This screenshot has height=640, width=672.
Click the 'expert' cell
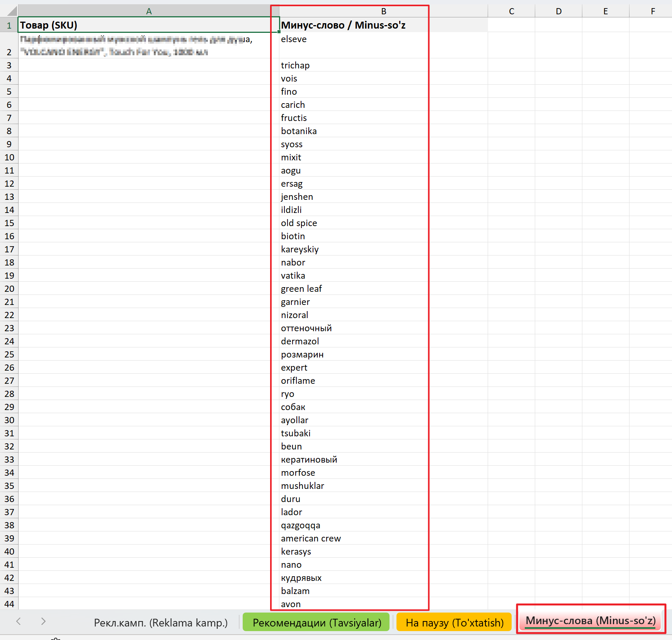(383, 368)
